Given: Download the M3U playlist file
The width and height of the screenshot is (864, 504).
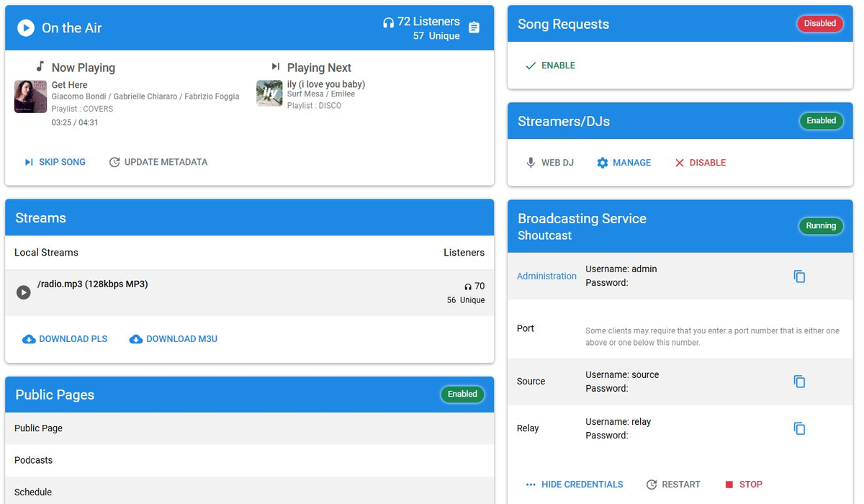Looking at the screenshot, I should 173,338.
